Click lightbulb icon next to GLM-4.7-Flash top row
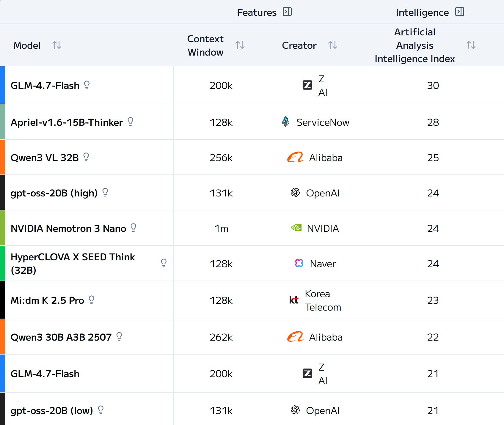Screen dimensions: 504x425 [87, 85]
